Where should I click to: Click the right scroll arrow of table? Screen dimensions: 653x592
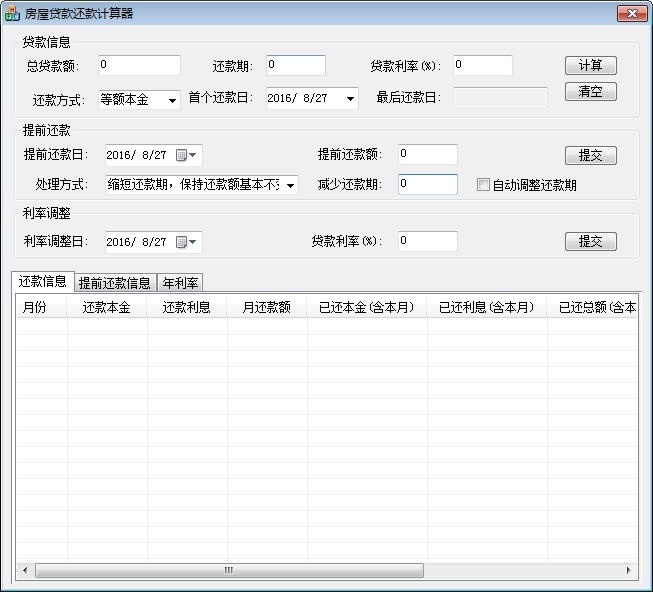tap(628, 570)
